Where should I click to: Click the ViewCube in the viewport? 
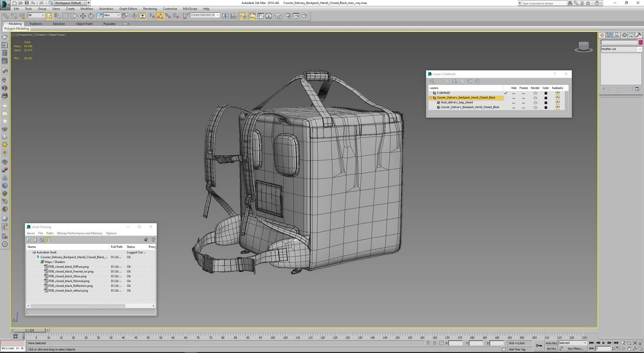click(584, 47)
